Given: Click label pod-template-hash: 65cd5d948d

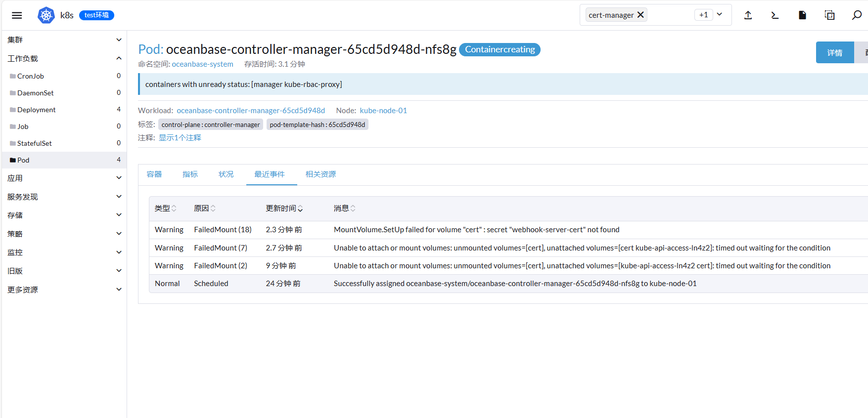Looking at the screenshot, I should coord(318,125).
